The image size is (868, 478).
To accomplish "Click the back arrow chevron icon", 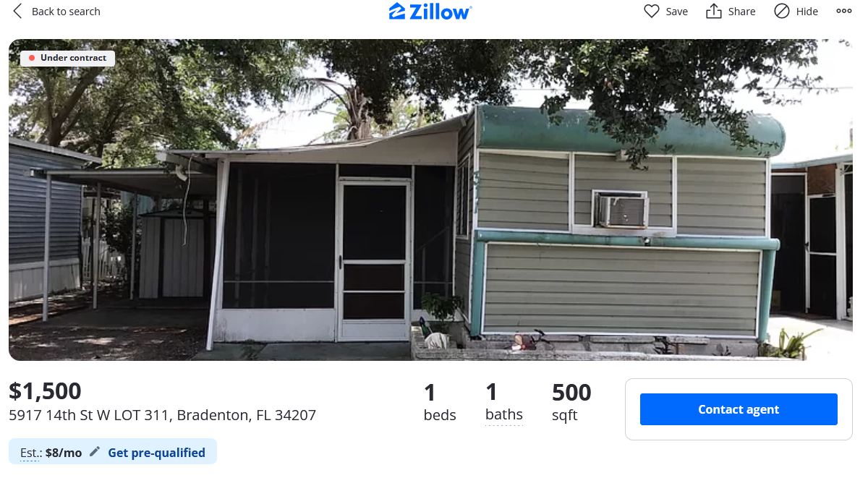I will coord(18,12).
